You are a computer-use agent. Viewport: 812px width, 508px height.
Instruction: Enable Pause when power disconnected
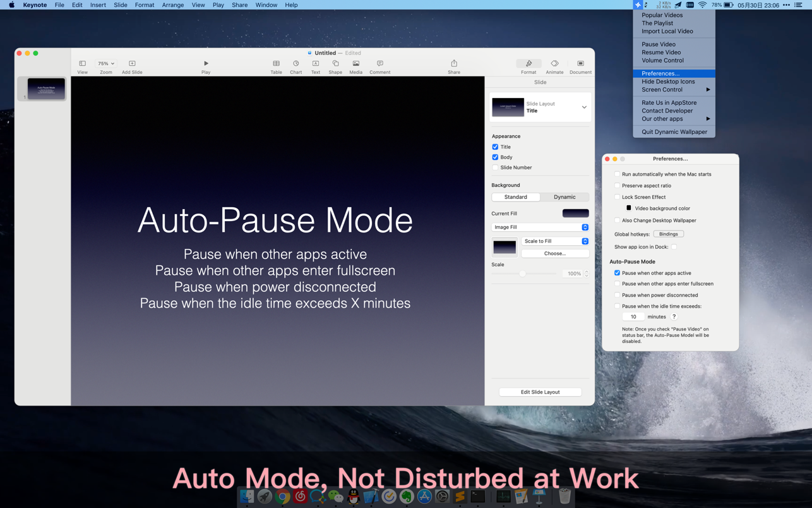(617, 295)
